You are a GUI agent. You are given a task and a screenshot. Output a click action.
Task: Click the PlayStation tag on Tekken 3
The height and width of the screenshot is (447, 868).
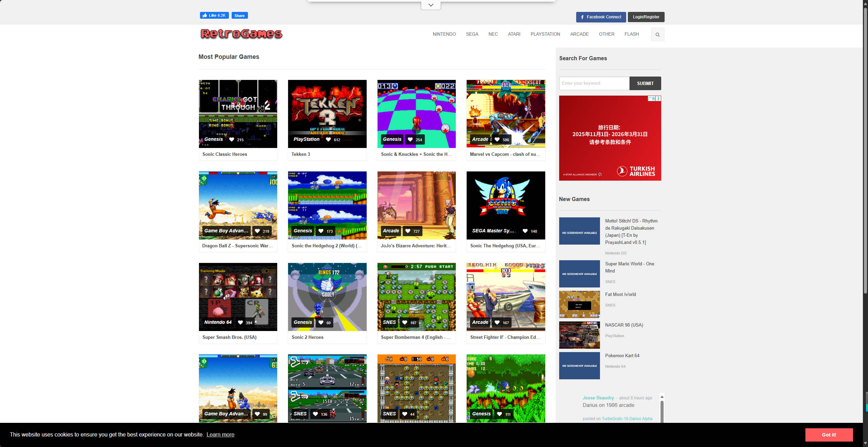tap(306, 139)
